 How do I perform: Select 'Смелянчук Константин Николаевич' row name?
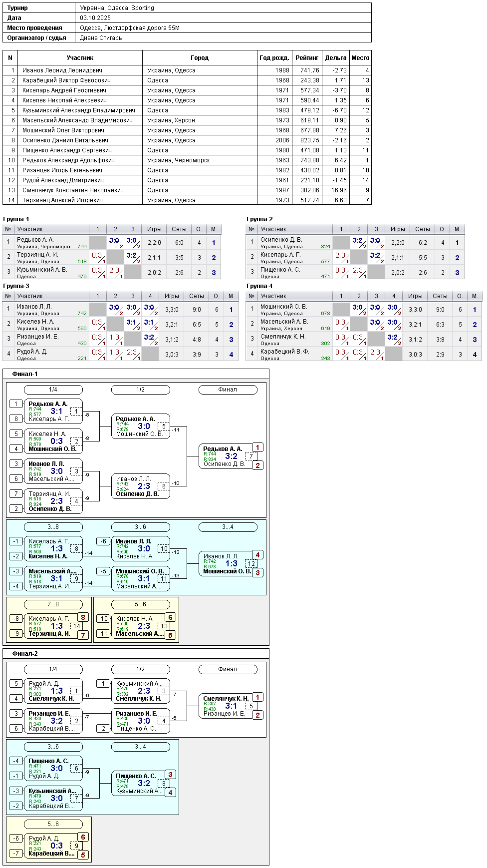click(73, 190)
